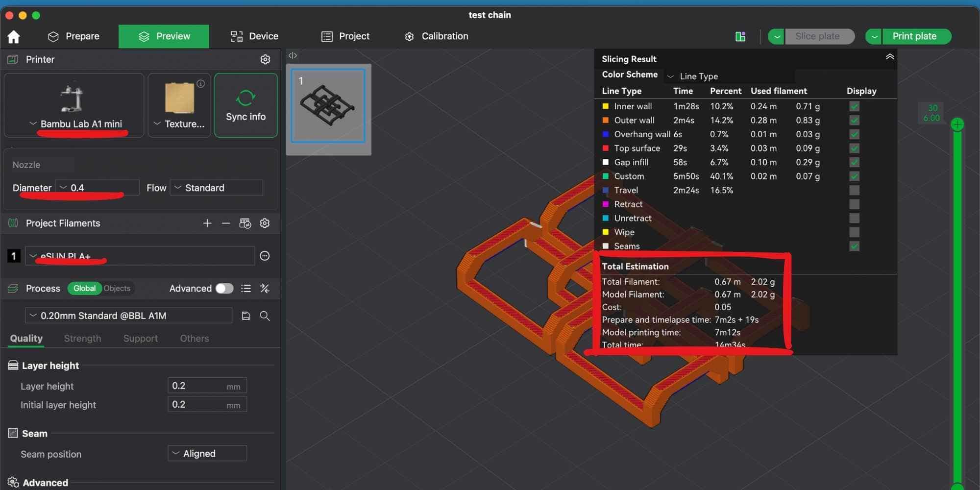
Task: Open printer settings gear icon
Action: [265, 59]
